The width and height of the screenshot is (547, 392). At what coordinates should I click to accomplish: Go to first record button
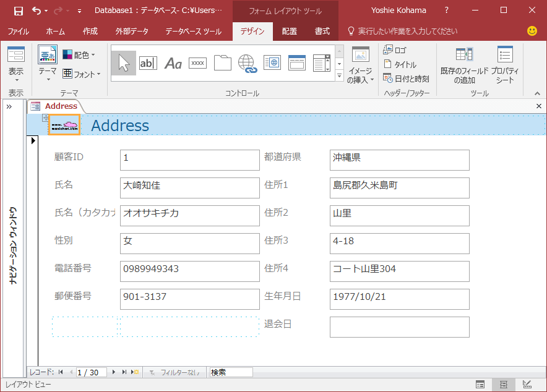61,372
